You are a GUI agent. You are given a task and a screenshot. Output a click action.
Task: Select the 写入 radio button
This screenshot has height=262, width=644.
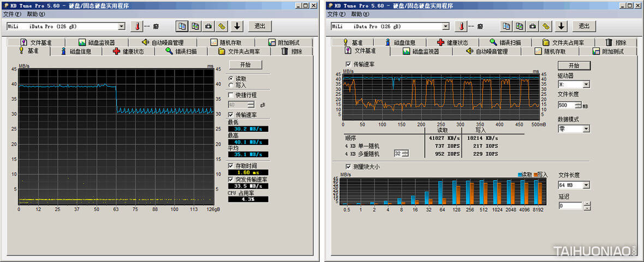(231, 85)
